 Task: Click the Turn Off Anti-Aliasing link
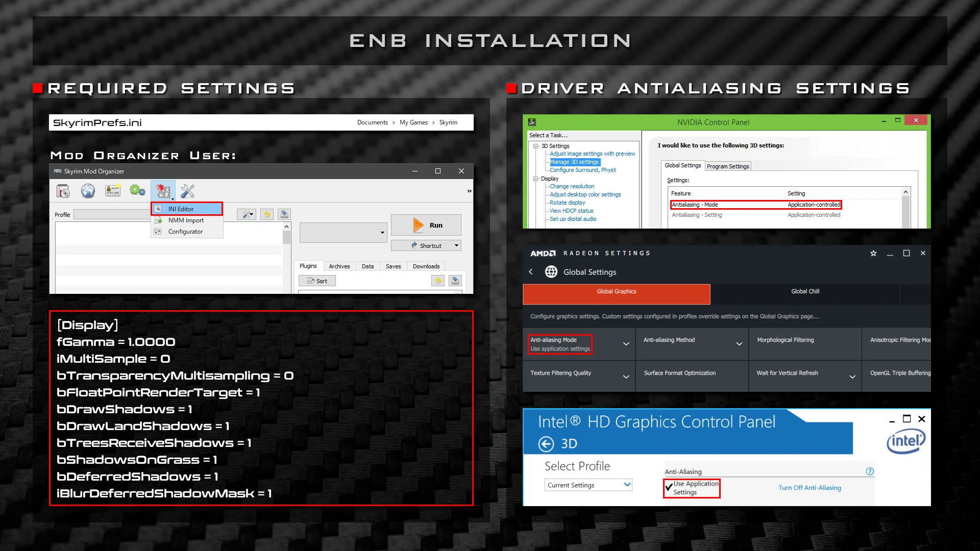click(x=810, y=488)
